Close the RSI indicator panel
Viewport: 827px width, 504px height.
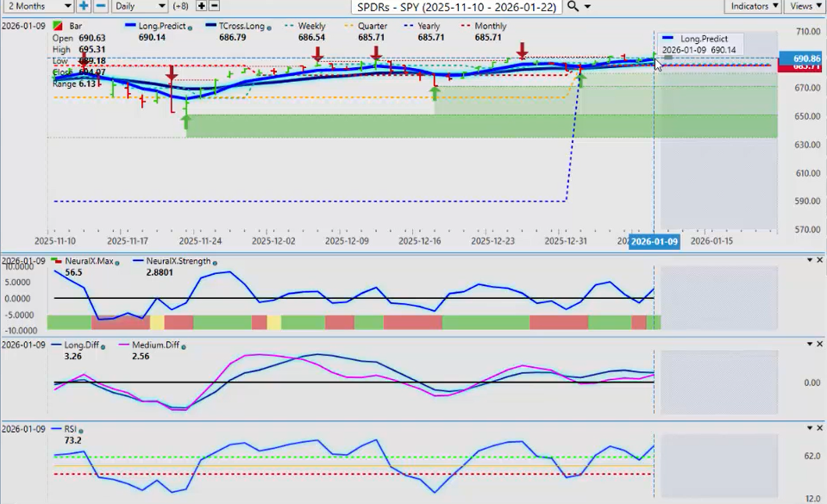819,427
